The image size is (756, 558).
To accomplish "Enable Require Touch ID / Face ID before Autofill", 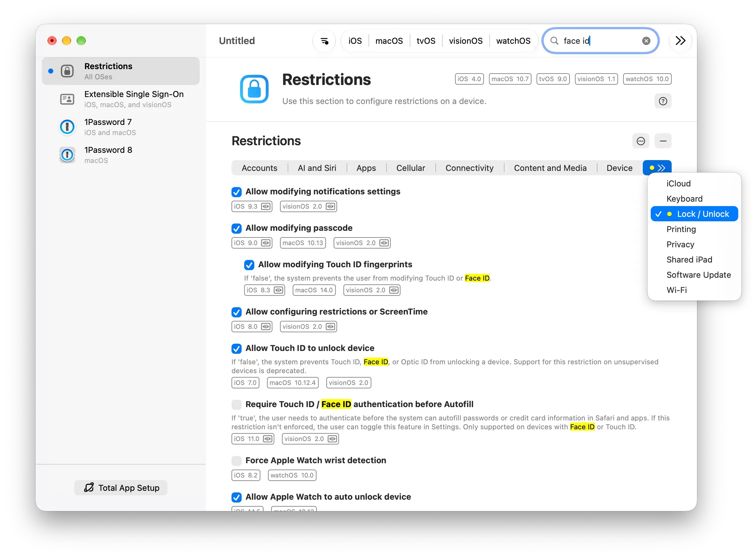I will click(237, 405).
